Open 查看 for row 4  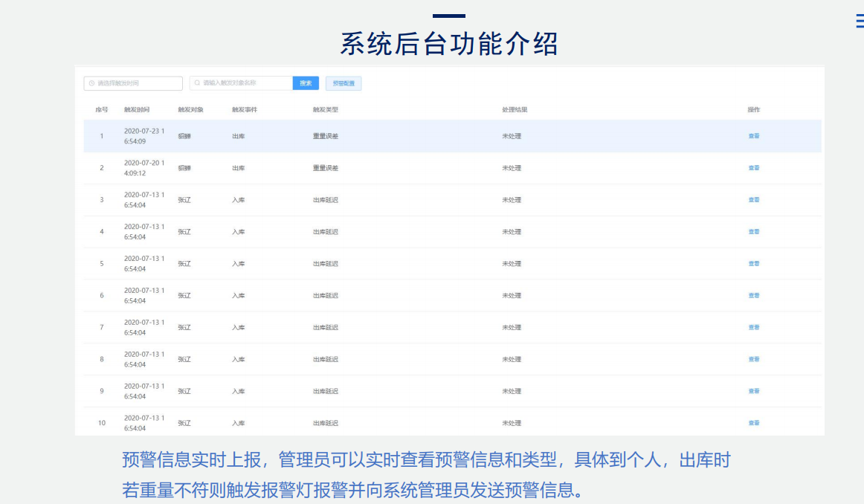coord(754,232)
